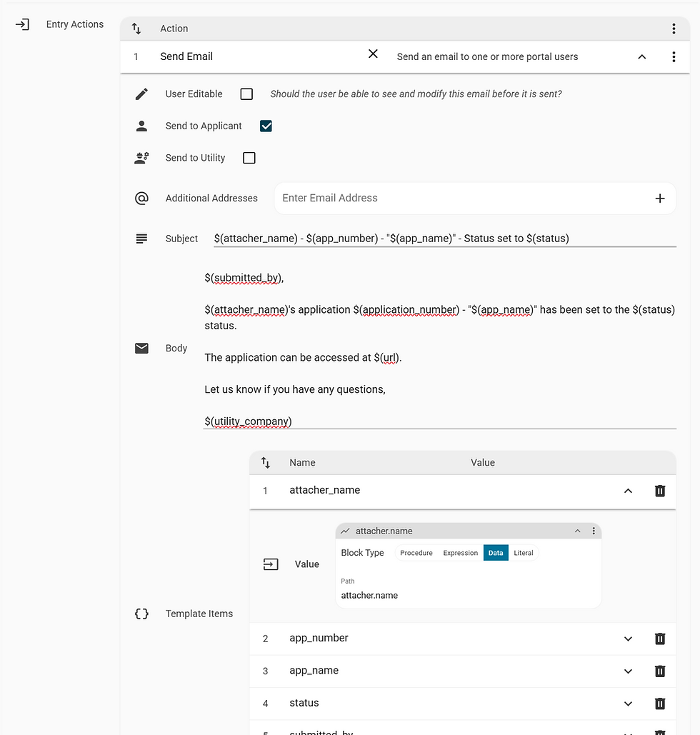Click the Path field showing attacher.name

[469, 595]
